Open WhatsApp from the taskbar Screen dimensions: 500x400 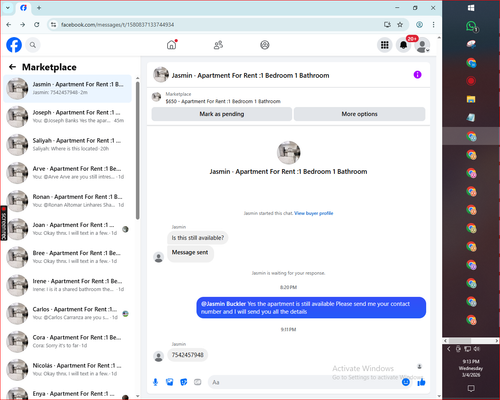471,26
